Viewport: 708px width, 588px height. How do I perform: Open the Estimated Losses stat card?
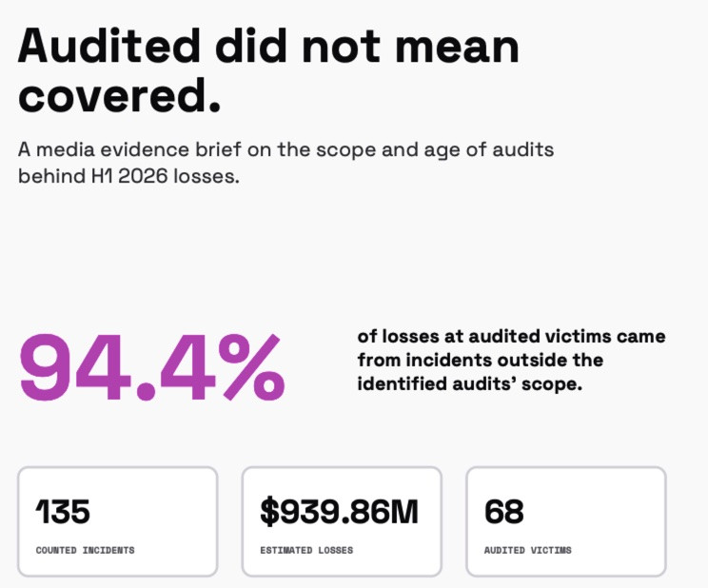[x=342, y=521]
